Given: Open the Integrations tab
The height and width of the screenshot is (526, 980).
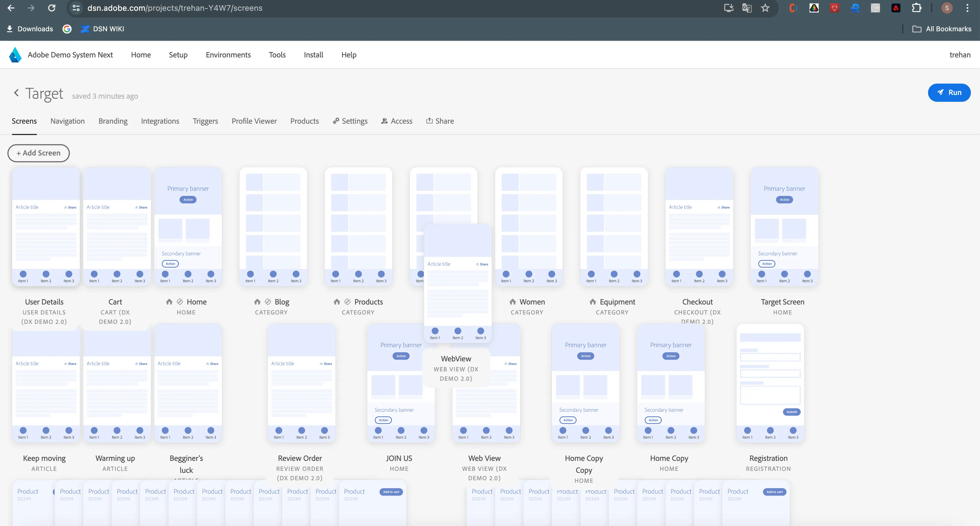Looking at the screenshot, I should click(x=160, y=121).
